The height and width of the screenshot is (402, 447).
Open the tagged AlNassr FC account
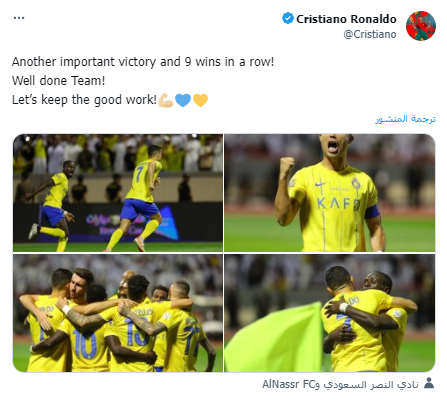tap(288, 384)
